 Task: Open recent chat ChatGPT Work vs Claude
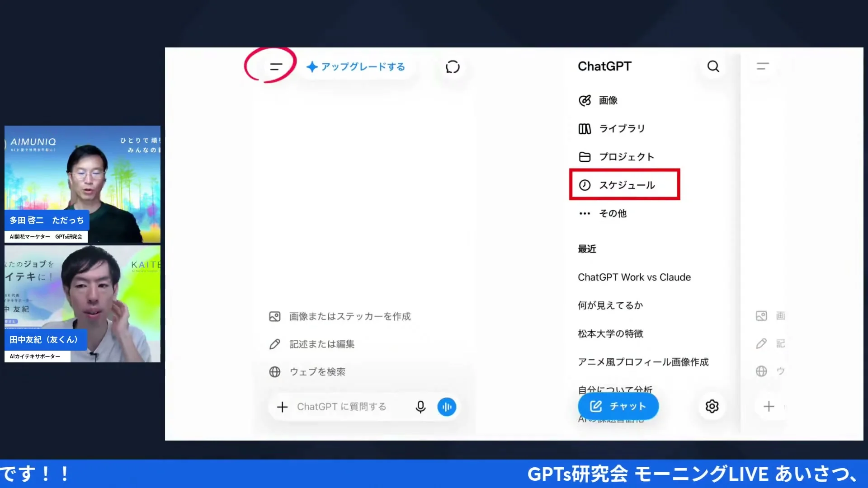click(x=634, y=277)
